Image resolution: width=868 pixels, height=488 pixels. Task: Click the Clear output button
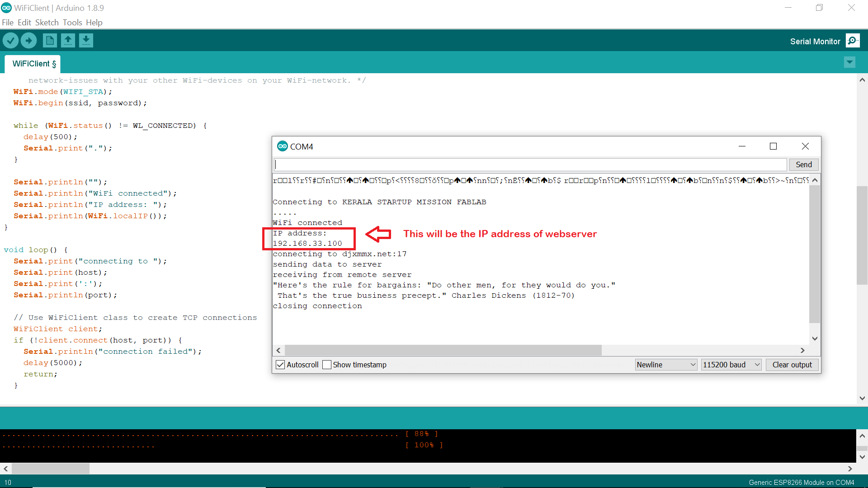[x=792, y=365]
